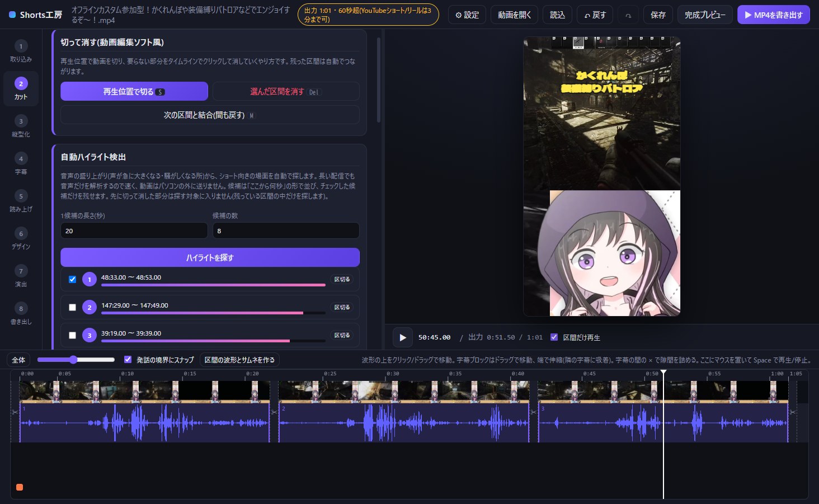Toggle 区間だけ再生 checkbox
This screenshot has width=819, height=504.
coord(554,337)
